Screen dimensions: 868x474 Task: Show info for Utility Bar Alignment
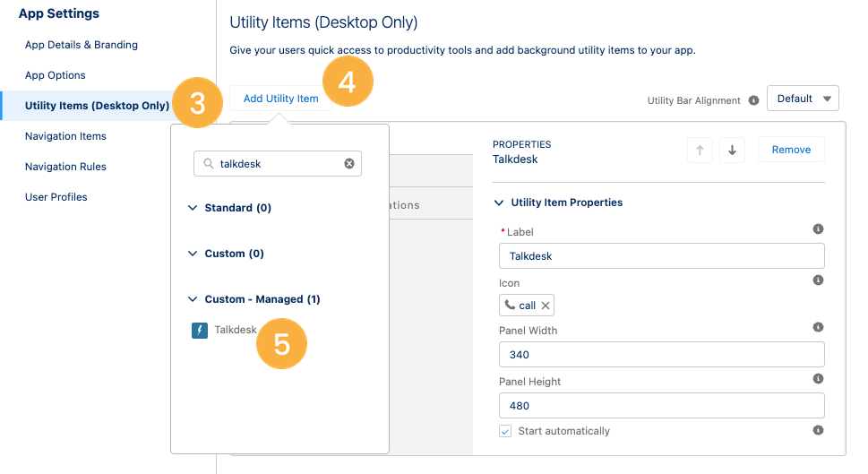click(753, 100)
